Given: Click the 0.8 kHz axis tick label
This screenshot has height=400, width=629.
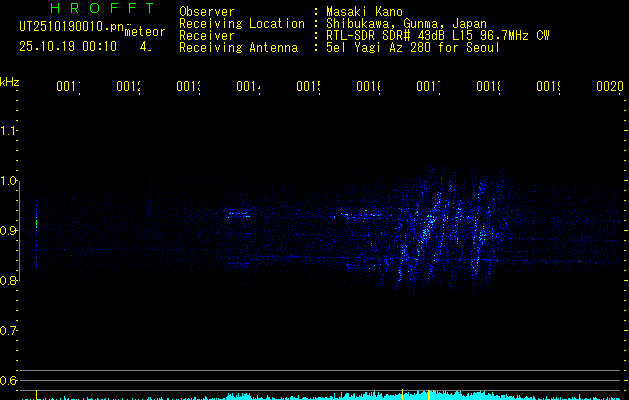Looking at the screenshot, I should click(8, 280).
